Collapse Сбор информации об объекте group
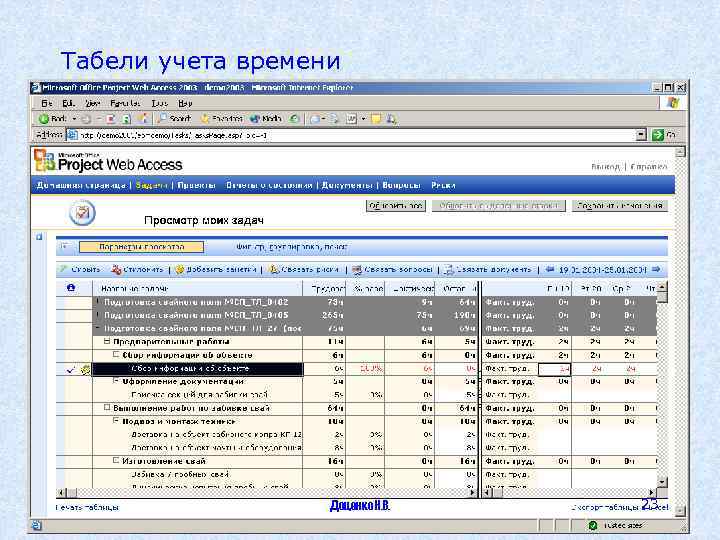 [116, 354]
